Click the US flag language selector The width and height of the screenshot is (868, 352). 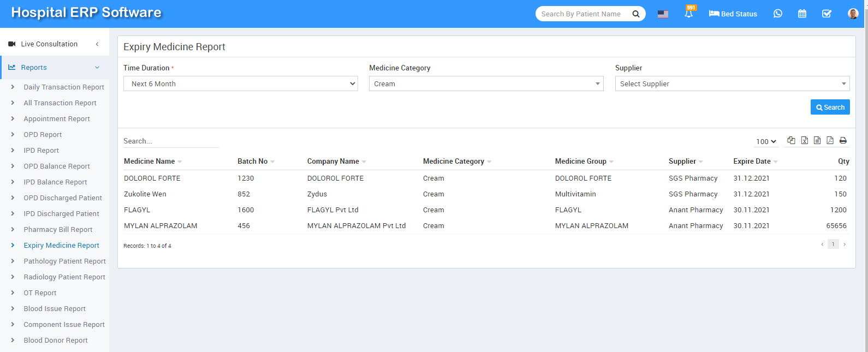pos(663,14)
